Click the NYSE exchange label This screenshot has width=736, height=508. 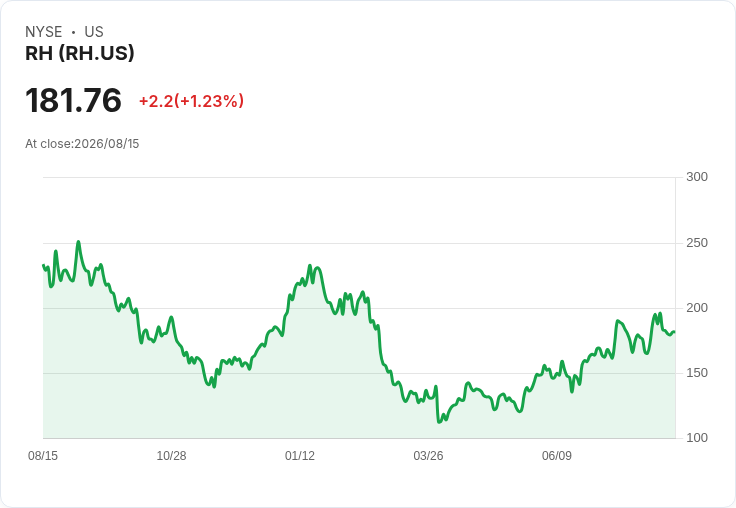(x=44, y=32)
